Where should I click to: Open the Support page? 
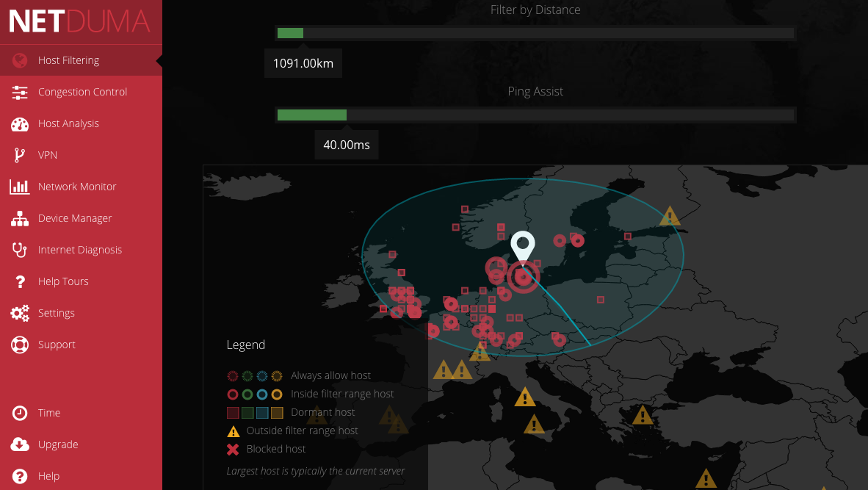point(57,345)
